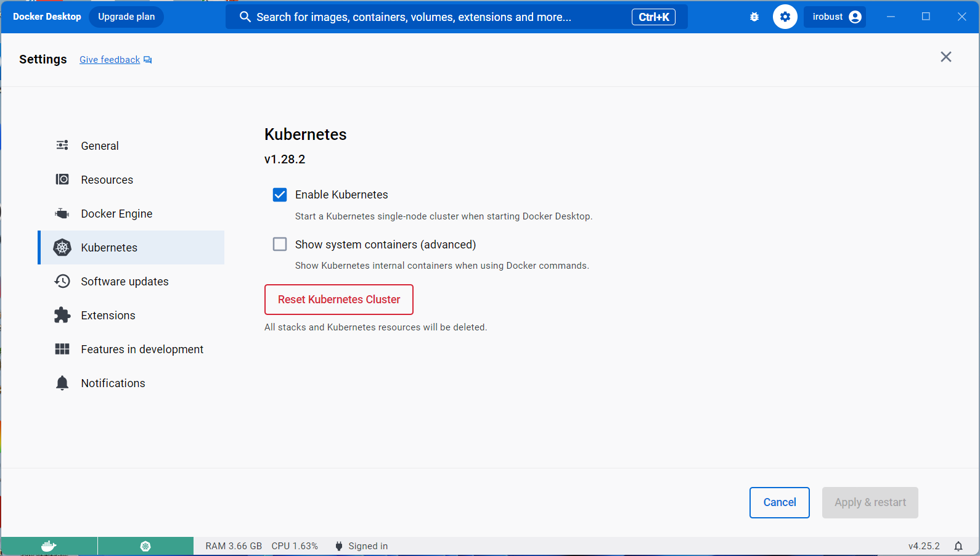The image size is (980, 556).
Task: Open Features in development tab
Action: (x=131, y=350)
